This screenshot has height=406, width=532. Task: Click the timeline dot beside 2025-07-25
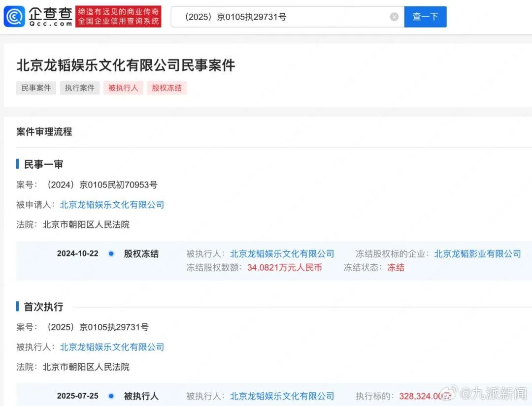click(x=111, y=396)
